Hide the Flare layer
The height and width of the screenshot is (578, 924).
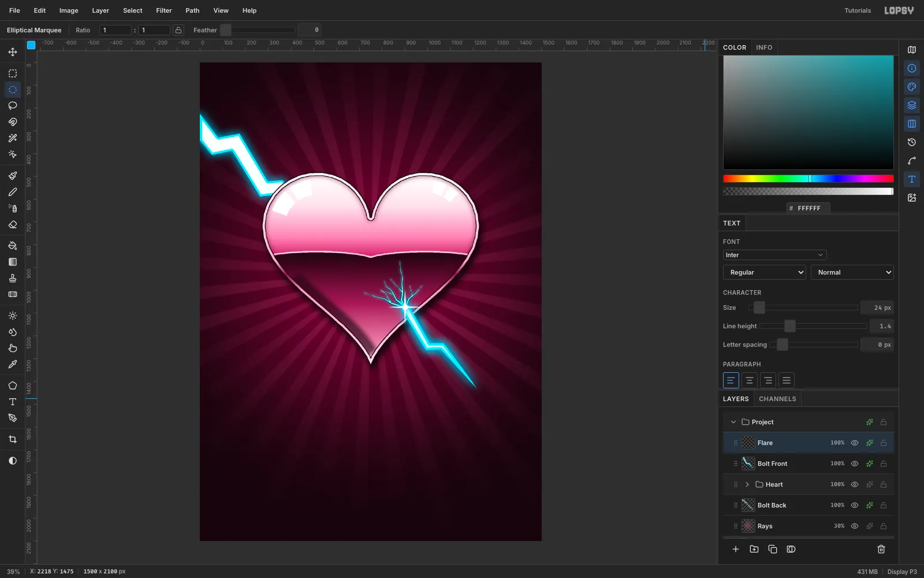[855, 443]
